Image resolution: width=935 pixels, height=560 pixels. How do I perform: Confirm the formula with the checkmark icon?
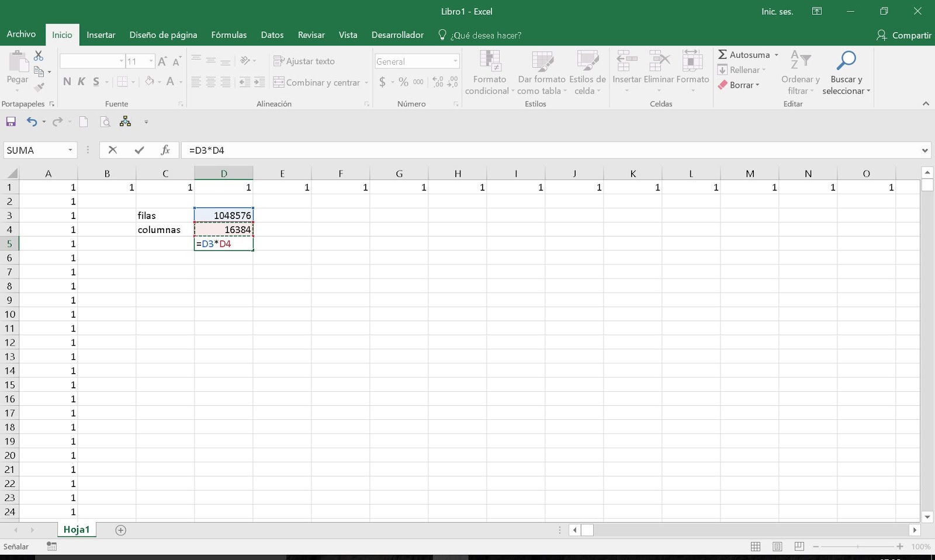click(x=138, y=150)
